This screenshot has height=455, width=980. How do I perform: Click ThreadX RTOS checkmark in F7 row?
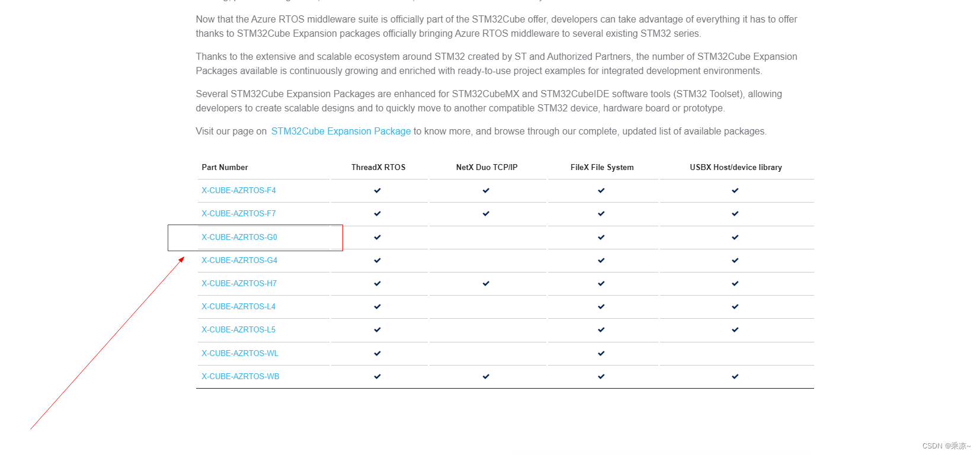point(377,213)
